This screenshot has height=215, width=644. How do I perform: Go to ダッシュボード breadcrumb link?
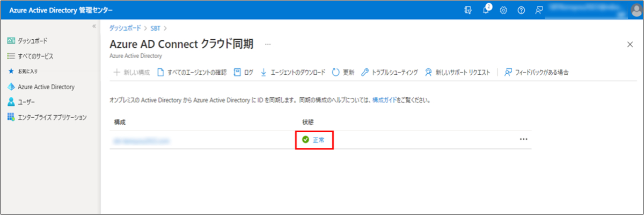coord(125,27)
